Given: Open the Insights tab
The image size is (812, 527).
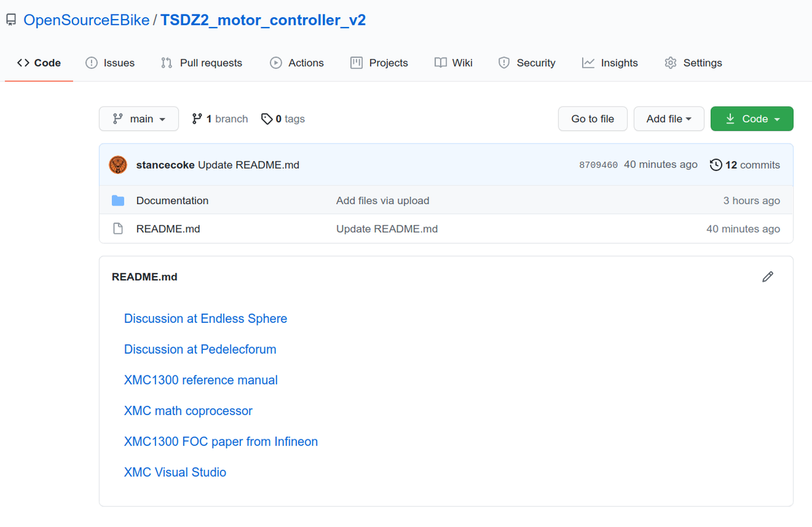Looking at the screenshot, I should 610,63.
